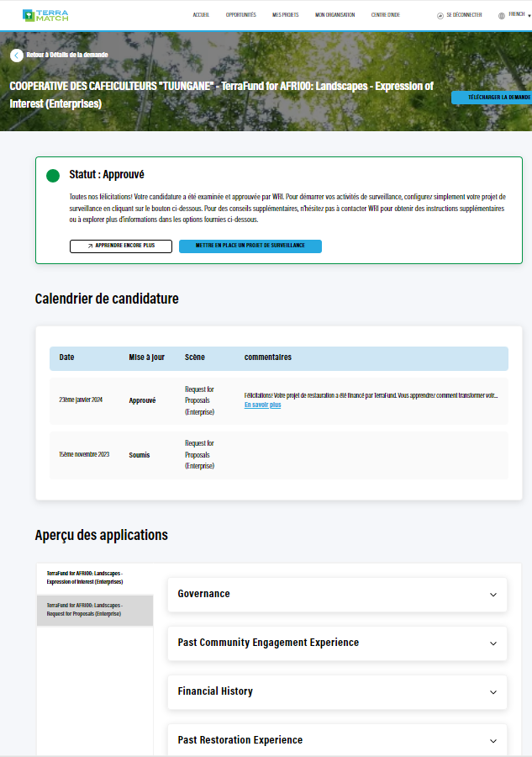Click the Scène column header
This screenshot has width=532, height=757.
tap(195, 357)
